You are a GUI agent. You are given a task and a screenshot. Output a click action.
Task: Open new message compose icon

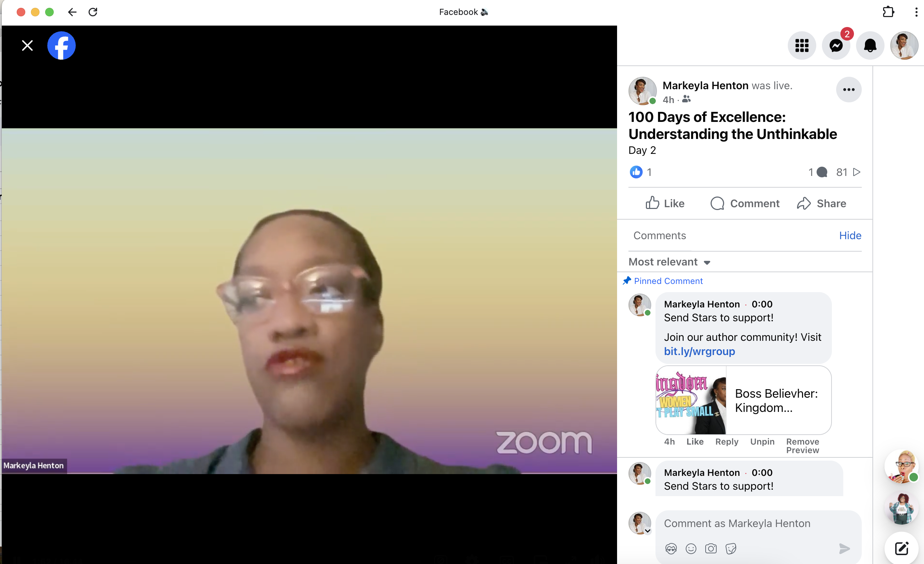[x=902, y=548]
